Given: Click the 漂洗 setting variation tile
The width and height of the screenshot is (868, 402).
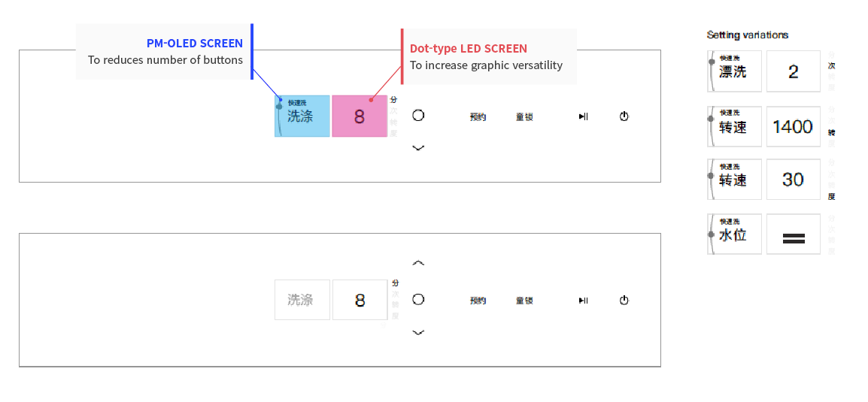Looking at the screenshot, I should pyautogui.click(x=735, y=71).
